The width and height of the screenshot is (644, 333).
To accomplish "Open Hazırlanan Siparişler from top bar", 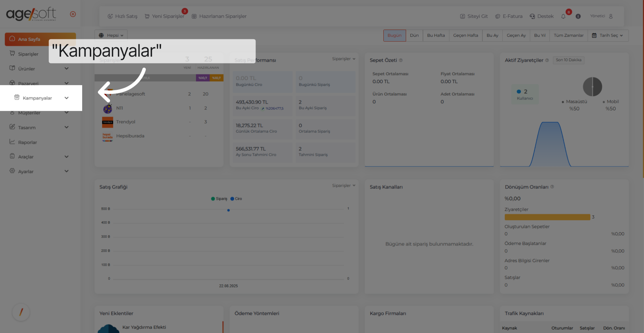I will [x=219, y=16].
